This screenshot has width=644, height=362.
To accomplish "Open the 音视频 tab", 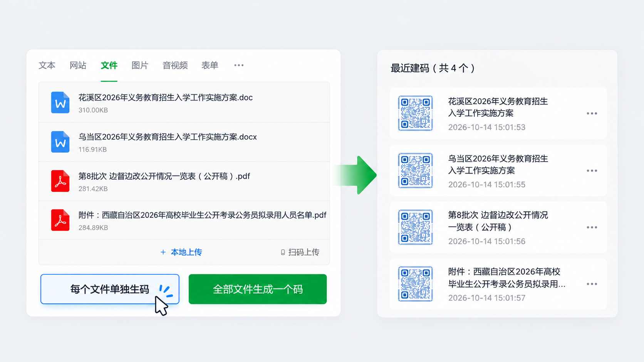I will [x=175, y=65].
